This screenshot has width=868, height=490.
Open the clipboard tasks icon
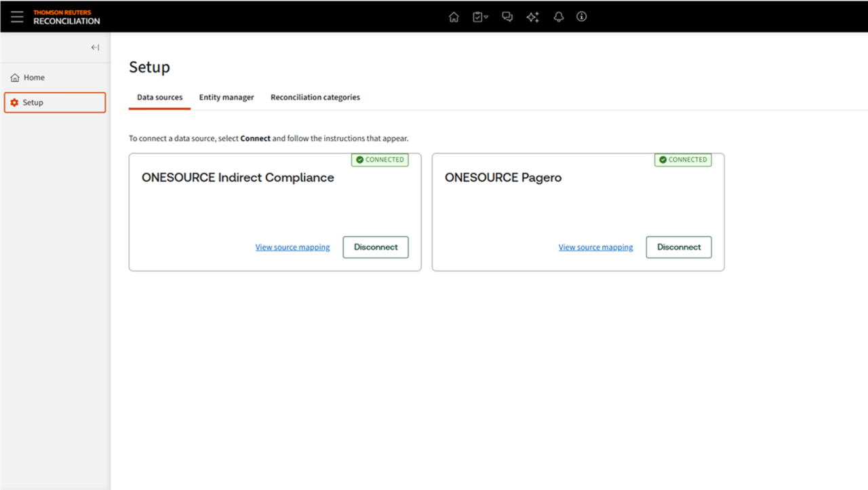pyautogui.click(x=477, y=17)
